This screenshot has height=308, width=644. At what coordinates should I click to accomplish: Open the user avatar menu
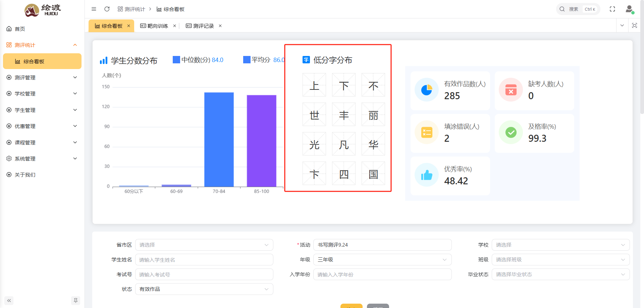pyautogui.click(x=629, y=9)
